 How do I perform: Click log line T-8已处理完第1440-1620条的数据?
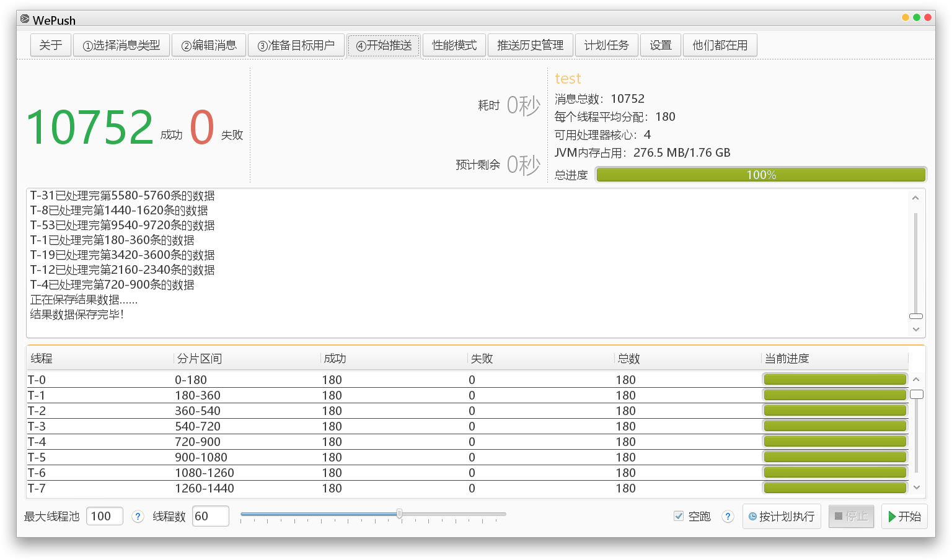pyautogui.click(x=119, y=211)
